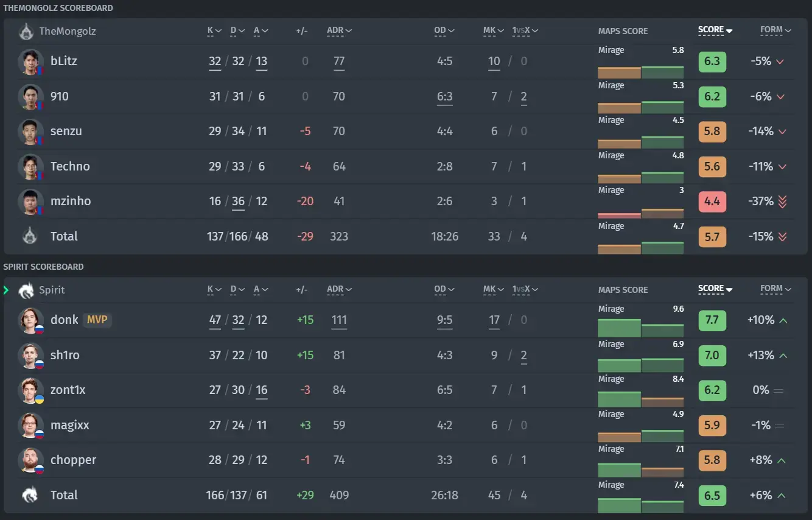This screenshot has width=812, height=520.
Task: Sort Spirit table by FORM
Action: click(775, 289)
